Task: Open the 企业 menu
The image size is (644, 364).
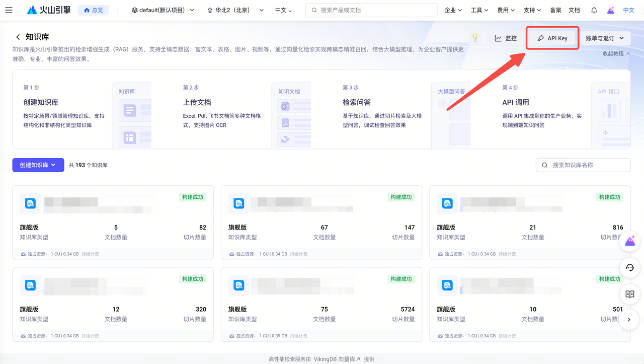Action: (453, 10)
